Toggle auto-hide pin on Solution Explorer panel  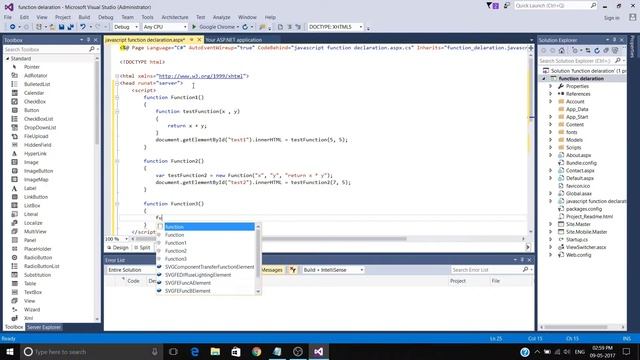[x=614, y=40]
